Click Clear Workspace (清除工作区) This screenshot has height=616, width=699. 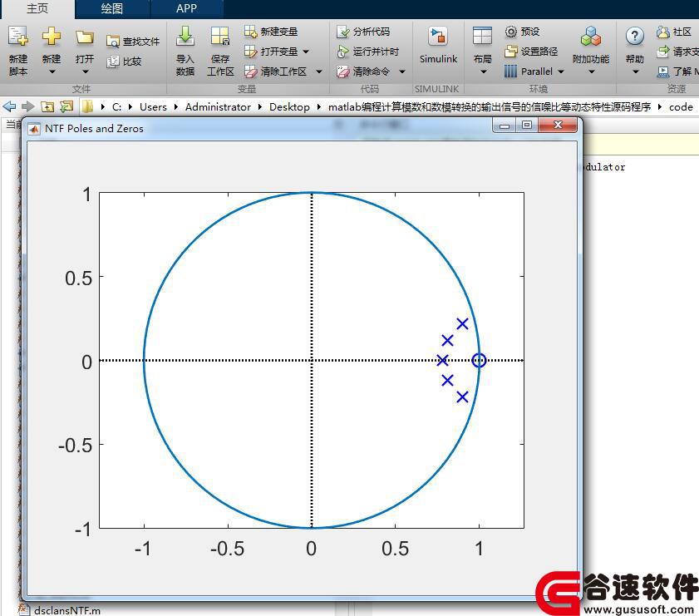pyautogui.click(x=275, y=71)
